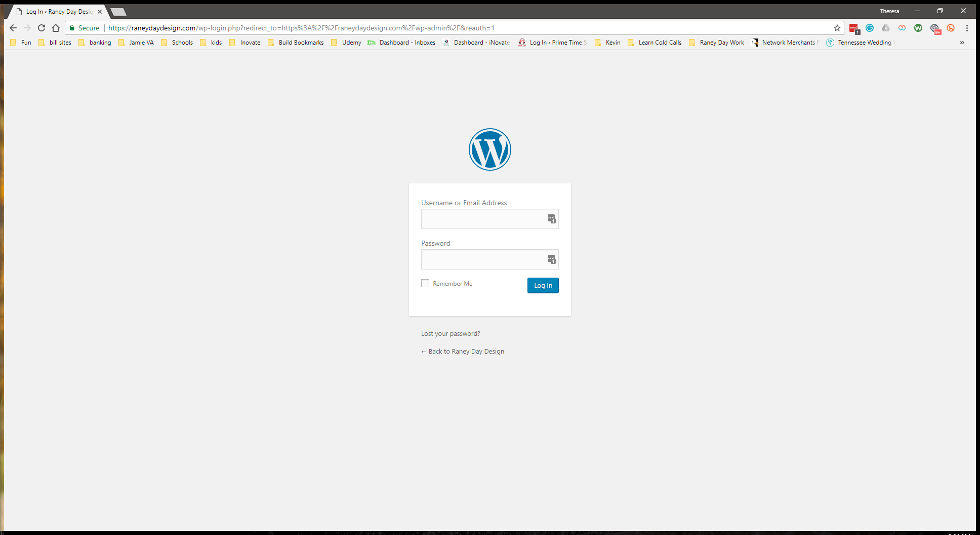Click the WordPress logo

pyautogui.click(x=490, y=149)
